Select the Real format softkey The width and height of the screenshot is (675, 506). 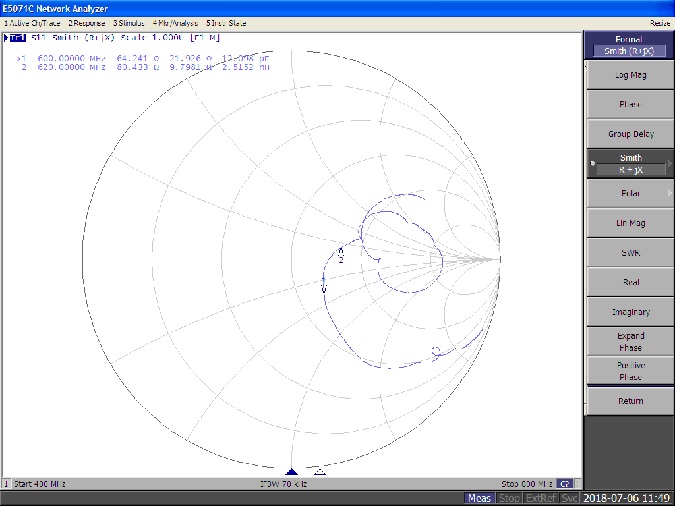coord(630,282)
